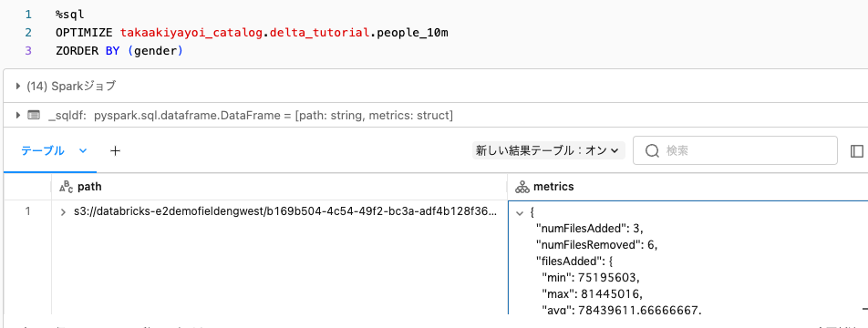Click line number 3 in the gutter

click(28, 51)
